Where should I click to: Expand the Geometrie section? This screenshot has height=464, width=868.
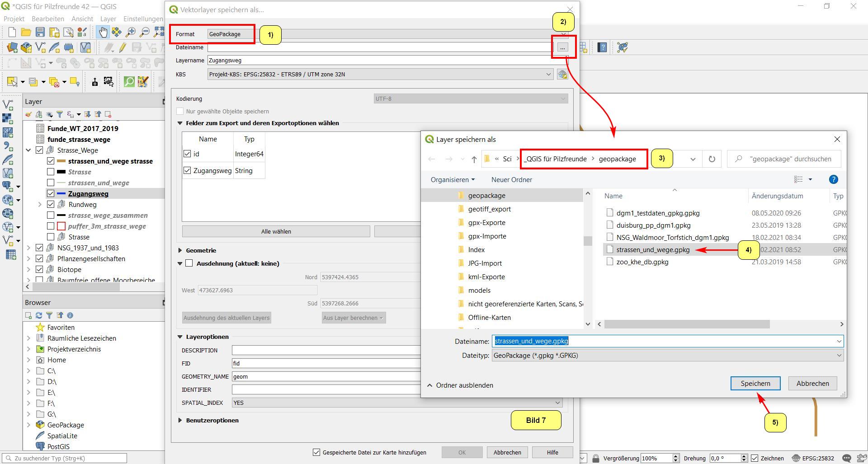[x=180, y=250]
